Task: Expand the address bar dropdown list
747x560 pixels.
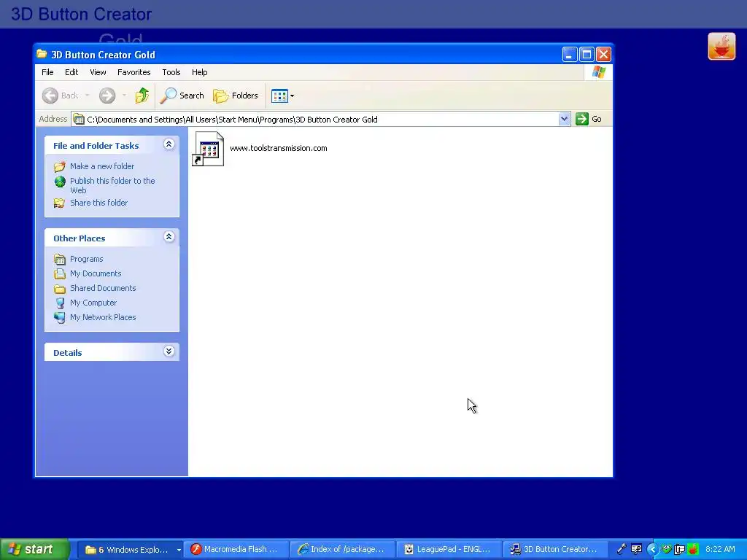Action: [x=564, y=119]
